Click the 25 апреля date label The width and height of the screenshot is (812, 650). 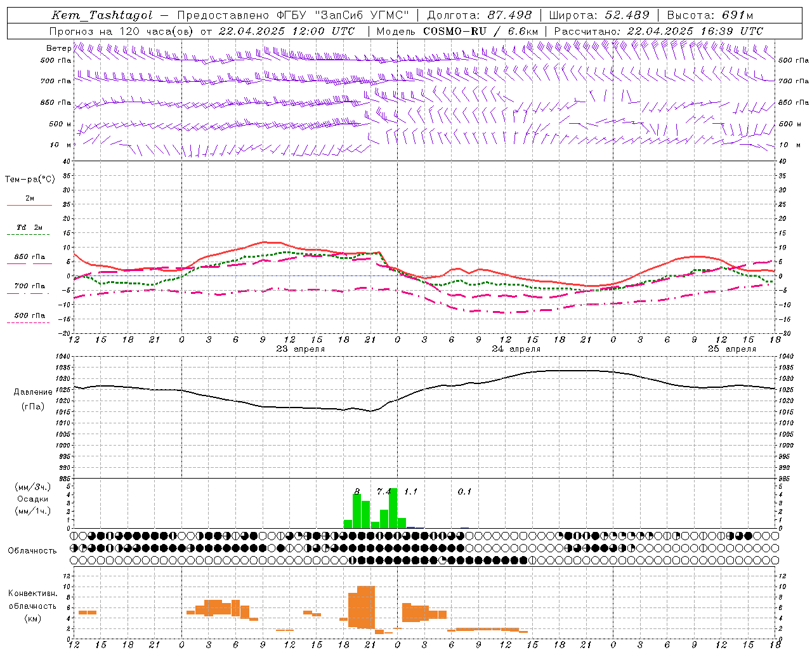[x=732, y=348]
